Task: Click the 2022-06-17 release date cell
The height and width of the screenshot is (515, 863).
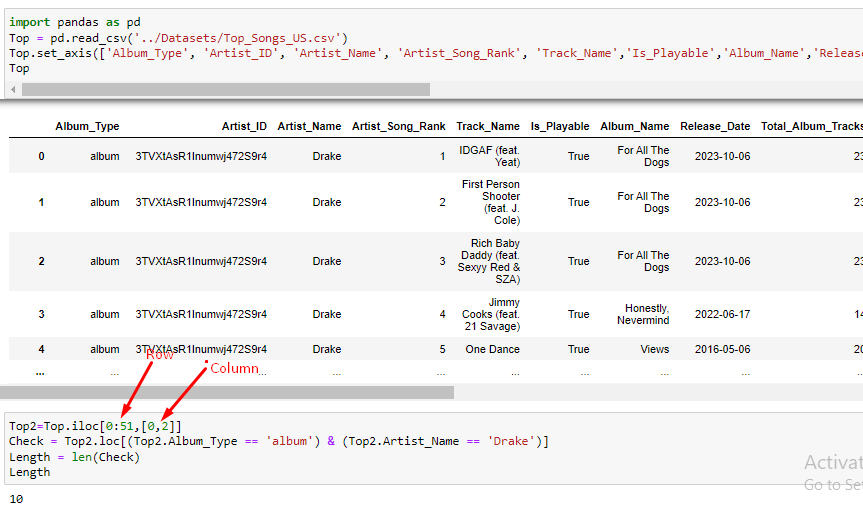Action: 722,314
